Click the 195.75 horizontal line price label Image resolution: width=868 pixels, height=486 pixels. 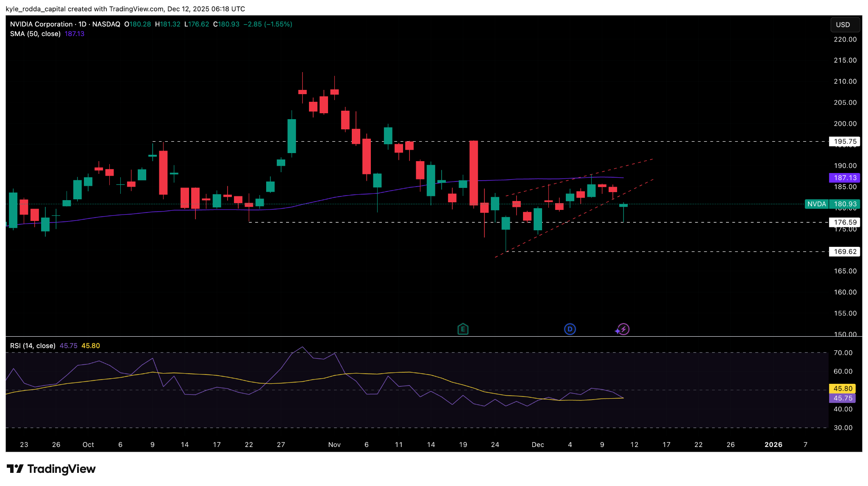pyautogui.click(x=845, y=142)
